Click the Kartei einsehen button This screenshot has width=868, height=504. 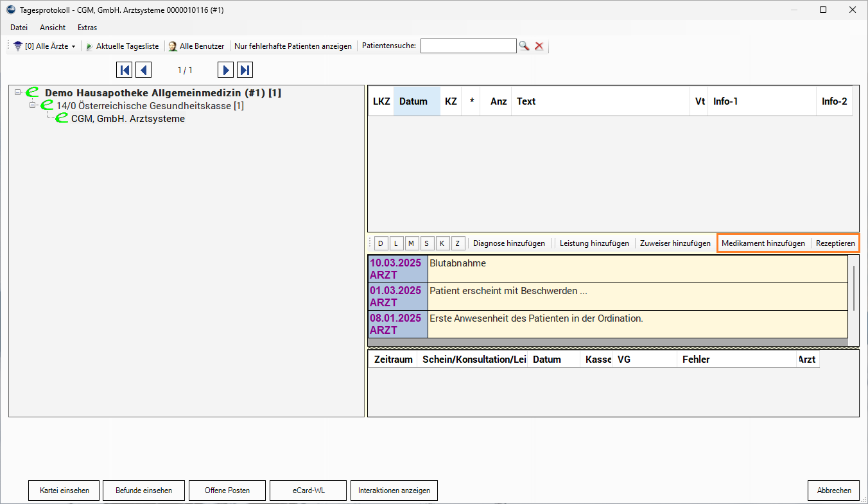click(x=64, y=491)
